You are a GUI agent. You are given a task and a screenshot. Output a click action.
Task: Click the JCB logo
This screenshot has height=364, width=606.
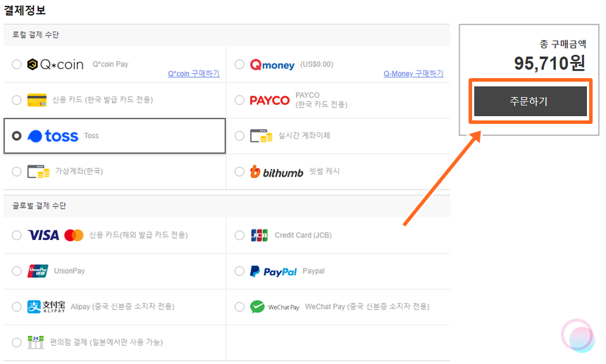[x=259, y=235]
